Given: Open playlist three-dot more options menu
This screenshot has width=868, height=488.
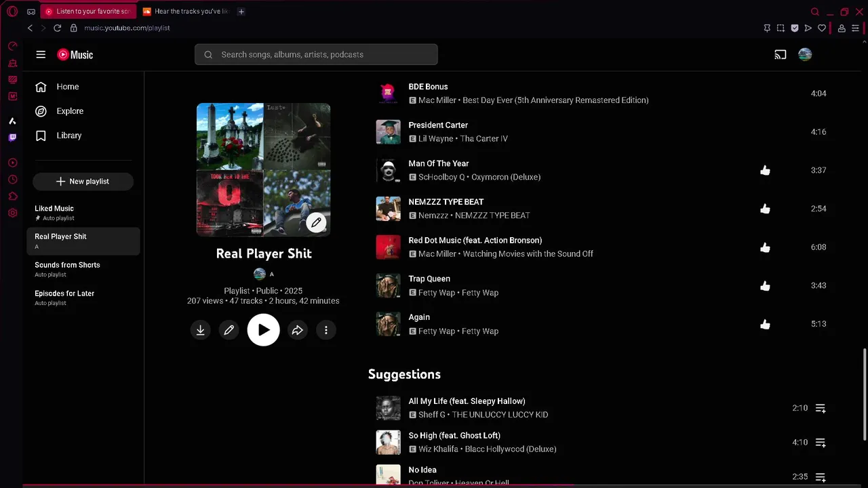Looking at the screenshot, I should tap(325, 330).
